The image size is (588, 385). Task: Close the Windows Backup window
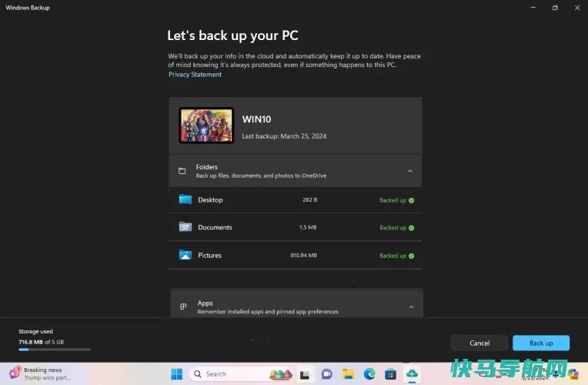tap(577, 8)
